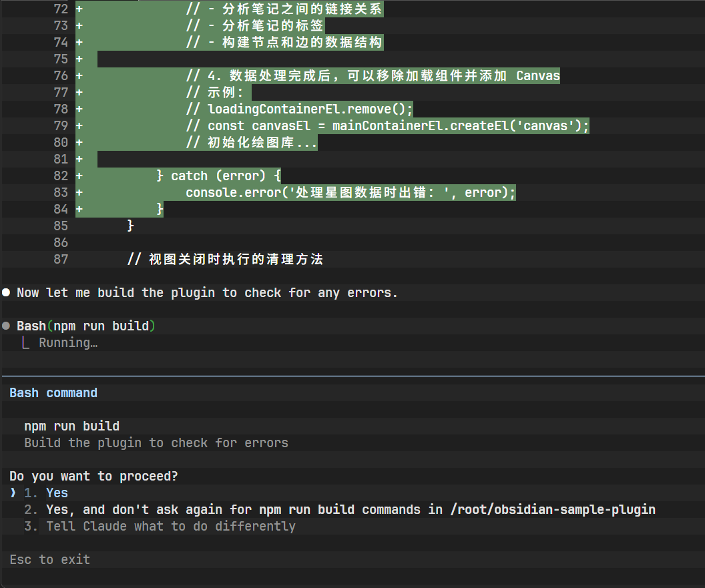Screen dimensions: 705x588
Task: Click the plus marker on line 78
Action: pyautogui.click(x=79, y=109)
